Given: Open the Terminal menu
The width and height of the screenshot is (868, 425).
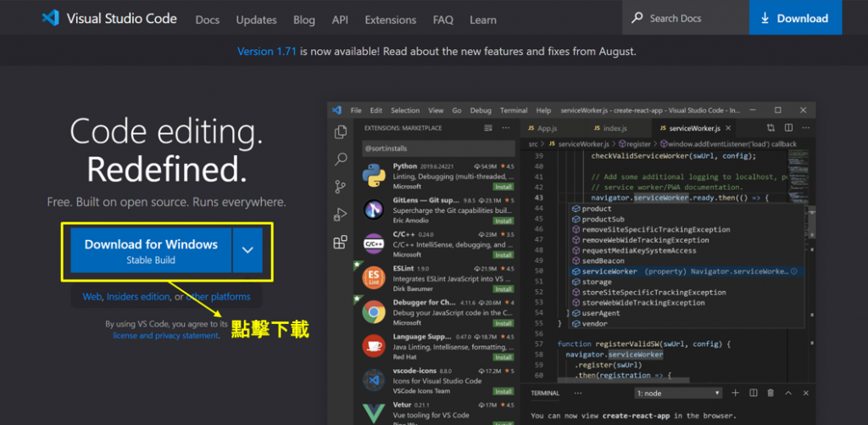Looking at the screenshot, I should [514, 110].
